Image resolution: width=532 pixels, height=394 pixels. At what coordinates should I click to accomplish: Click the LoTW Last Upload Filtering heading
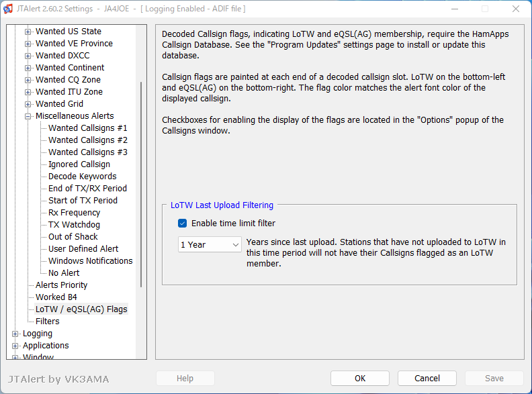click(222, 205)
